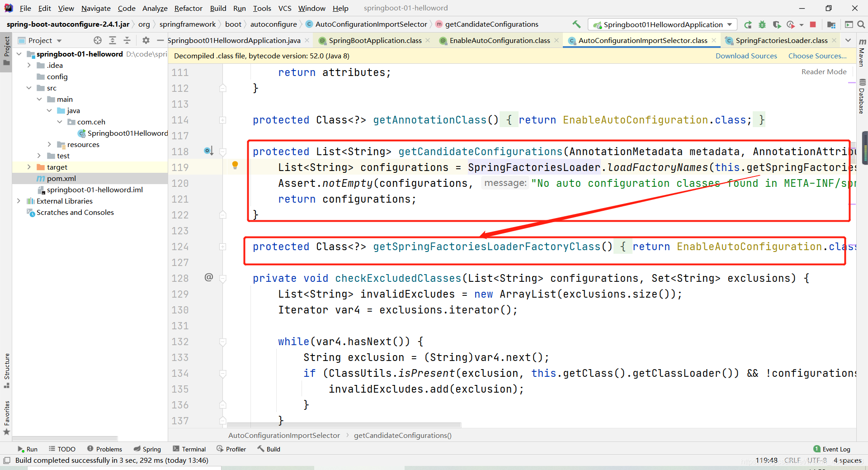Click the override gutter icon at line 118
The height and width of the screenshot is (470, 868).
208,151
